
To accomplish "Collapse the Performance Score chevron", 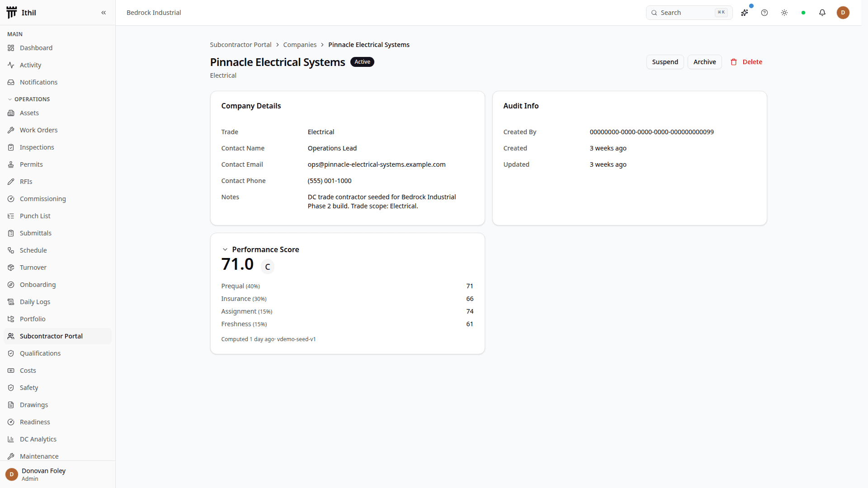I will click(x=225, y=249).
